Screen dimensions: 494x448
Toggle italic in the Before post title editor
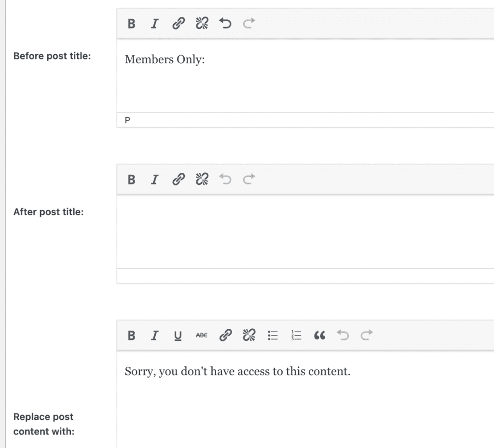point(154,23)
